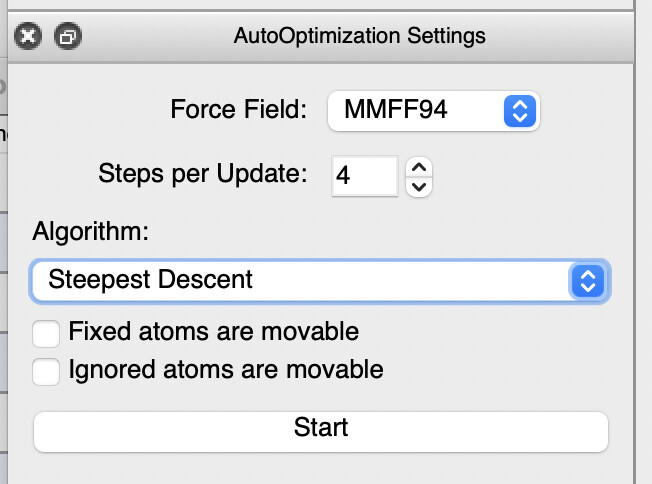The image size is (652, 484).
Task: Increase Steps per Update with up arrow
Action: coord(420,166)
